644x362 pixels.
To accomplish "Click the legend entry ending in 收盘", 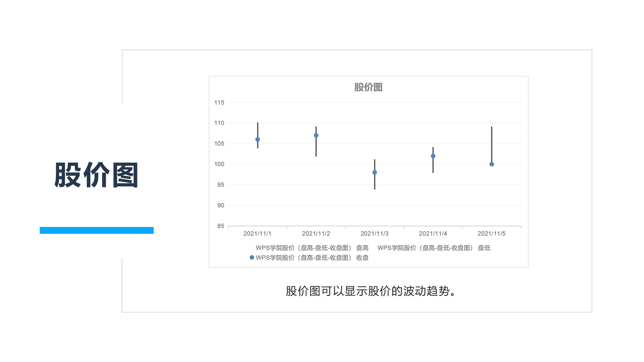I will point(309,258).
